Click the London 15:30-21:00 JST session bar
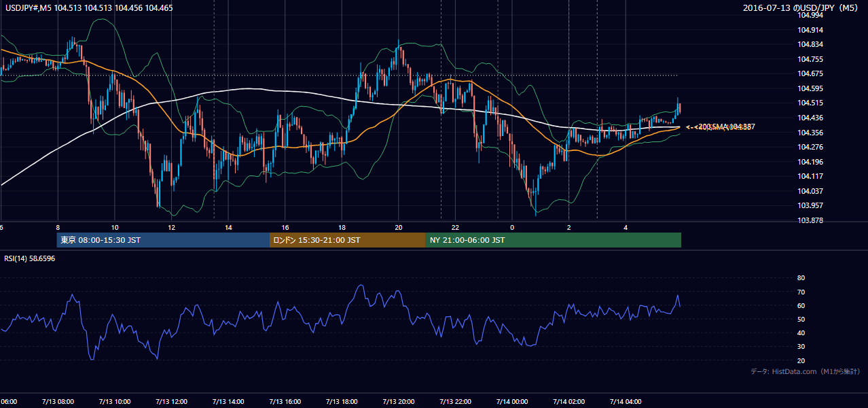Viewport: 868px width, 408px height. 348,240
